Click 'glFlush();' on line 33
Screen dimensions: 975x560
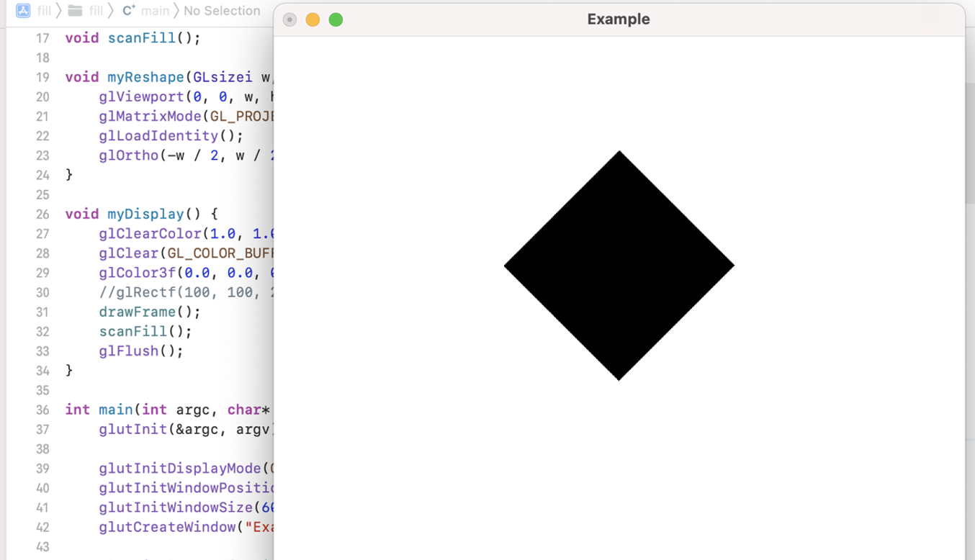(141, 351)
